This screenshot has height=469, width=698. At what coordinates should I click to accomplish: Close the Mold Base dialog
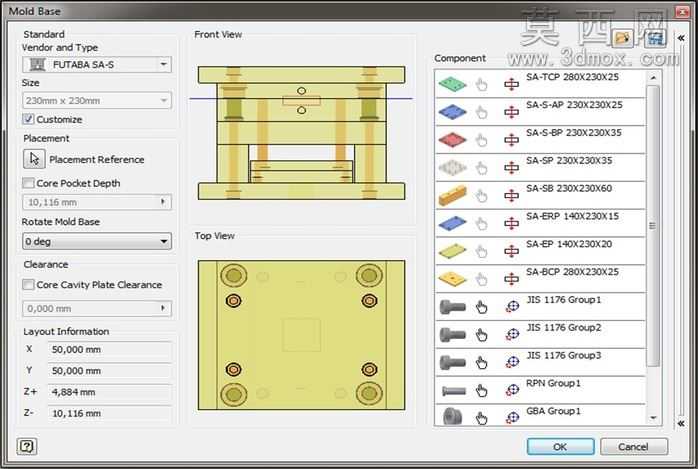coord(682,11)
